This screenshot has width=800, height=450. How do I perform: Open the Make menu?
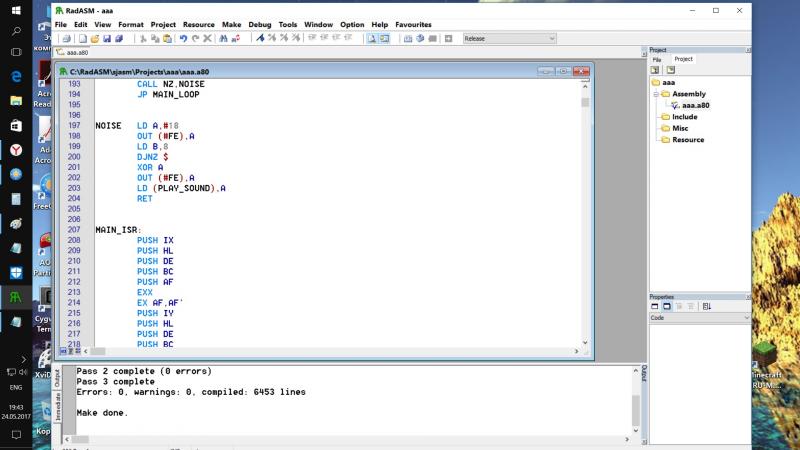point(231,23)
